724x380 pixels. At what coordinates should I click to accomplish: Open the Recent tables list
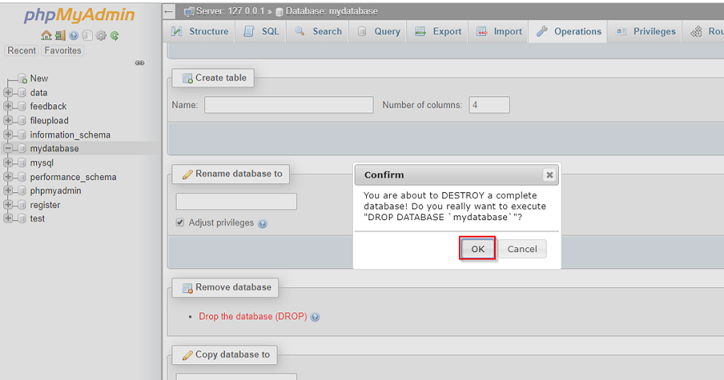[21, 50]
